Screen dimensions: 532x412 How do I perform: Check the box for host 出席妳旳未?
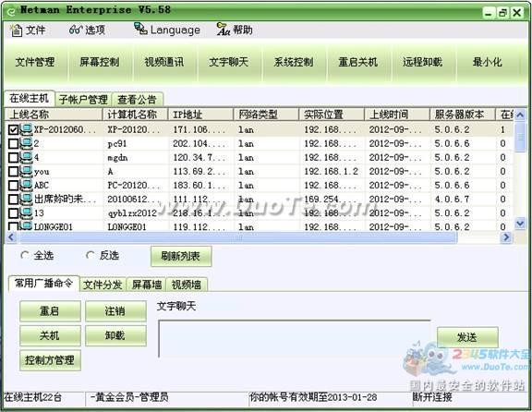point(13,200)
